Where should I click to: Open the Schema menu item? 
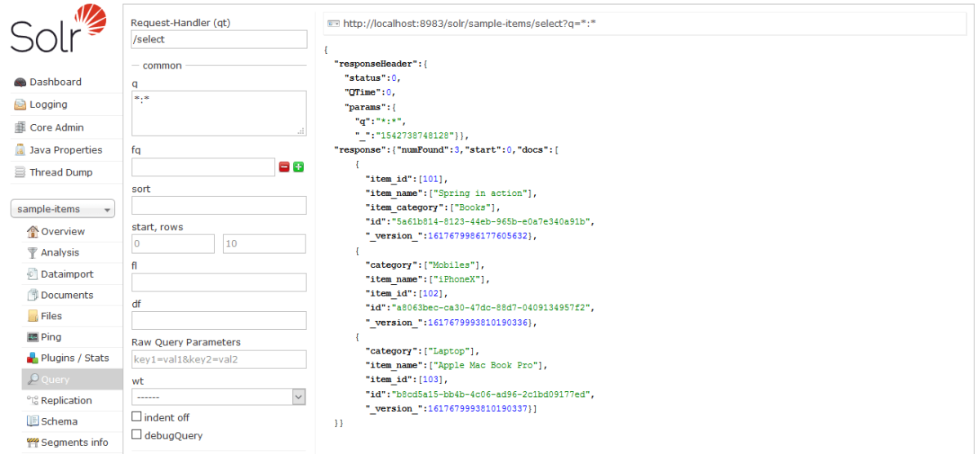pos(59,421)
